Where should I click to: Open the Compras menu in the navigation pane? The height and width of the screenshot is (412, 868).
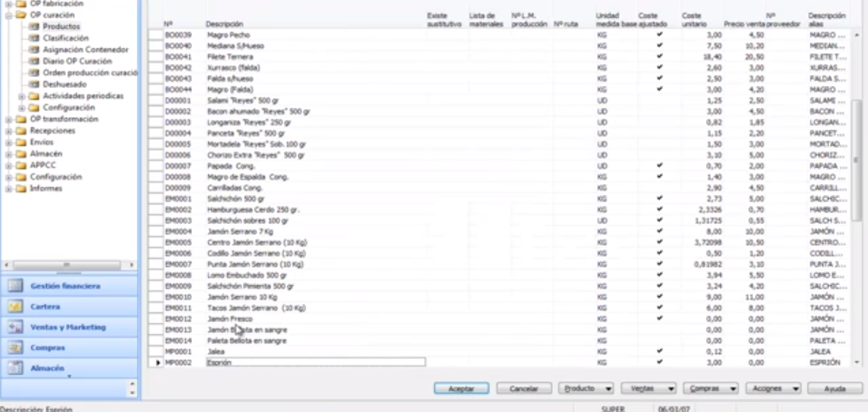point(69,348)
